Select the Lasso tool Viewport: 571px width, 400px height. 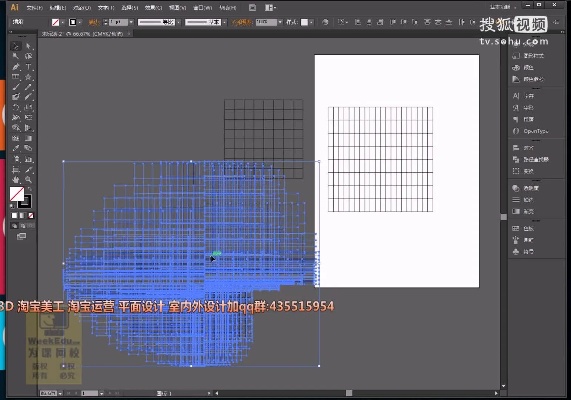pos(28,56)
